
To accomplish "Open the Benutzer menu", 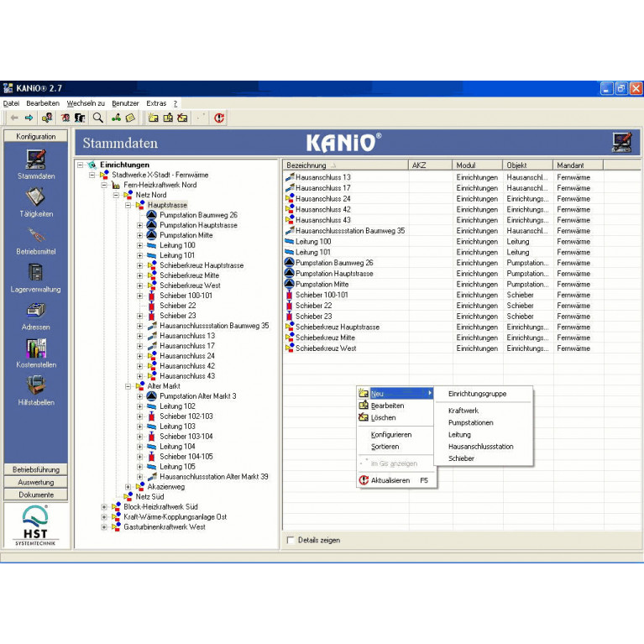I will point(125,103).
